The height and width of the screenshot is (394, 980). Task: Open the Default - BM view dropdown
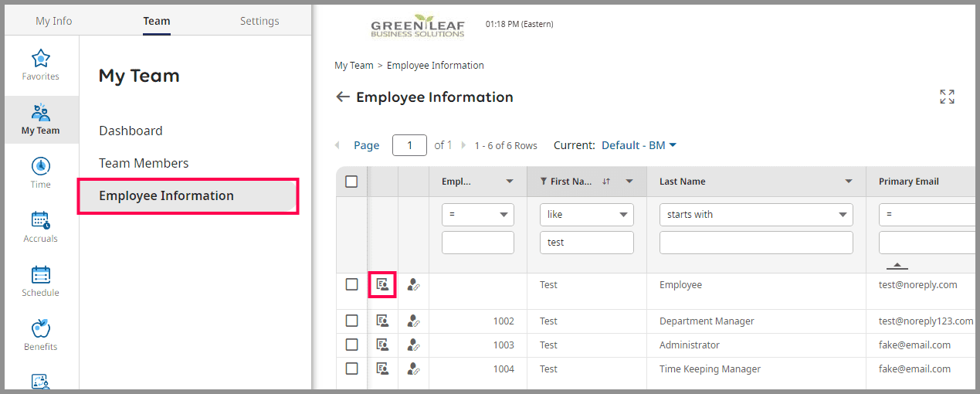pos(639,145)
